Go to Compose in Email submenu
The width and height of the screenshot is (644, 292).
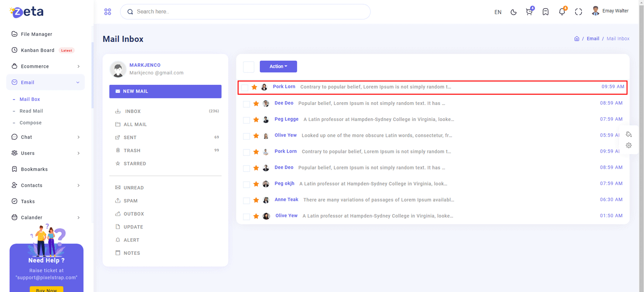pyautogui.click(x=31, y=123)
